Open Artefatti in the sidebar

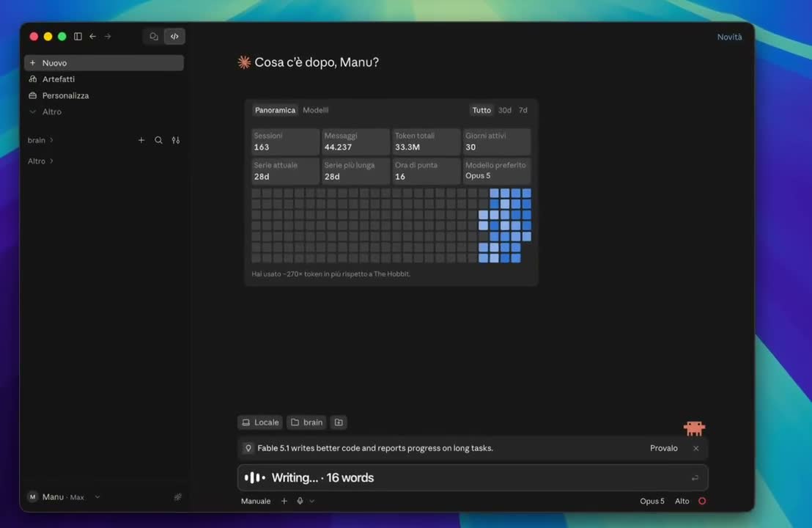(x=104, y=79)
